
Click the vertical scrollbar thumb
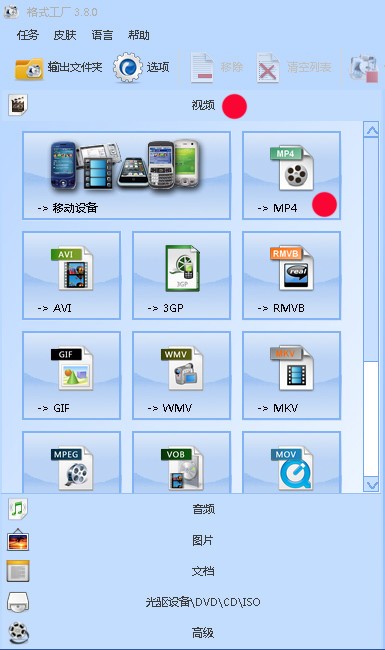pyautogui.click(x=371, y=250)
